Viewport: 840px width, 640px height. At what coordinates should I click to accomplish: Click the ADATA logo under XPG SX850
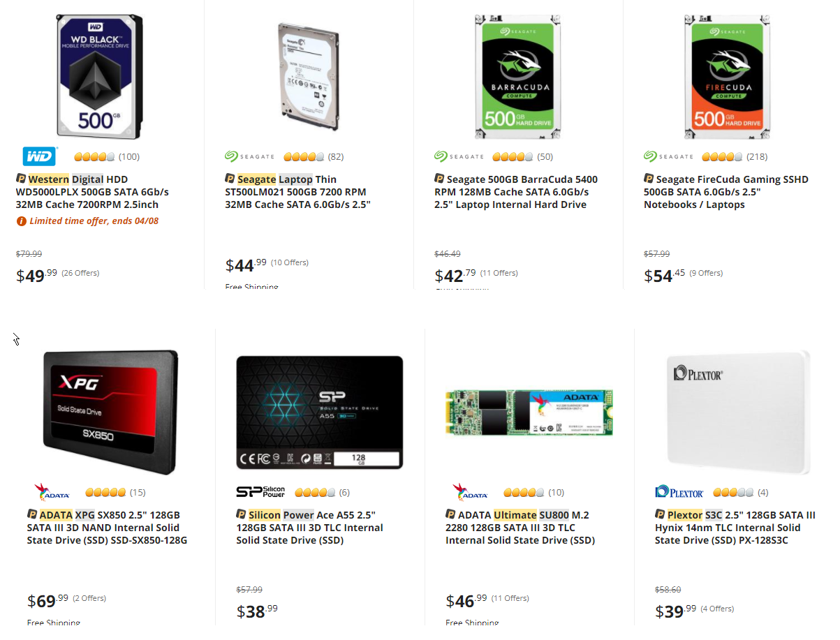[x=52, y=492]
